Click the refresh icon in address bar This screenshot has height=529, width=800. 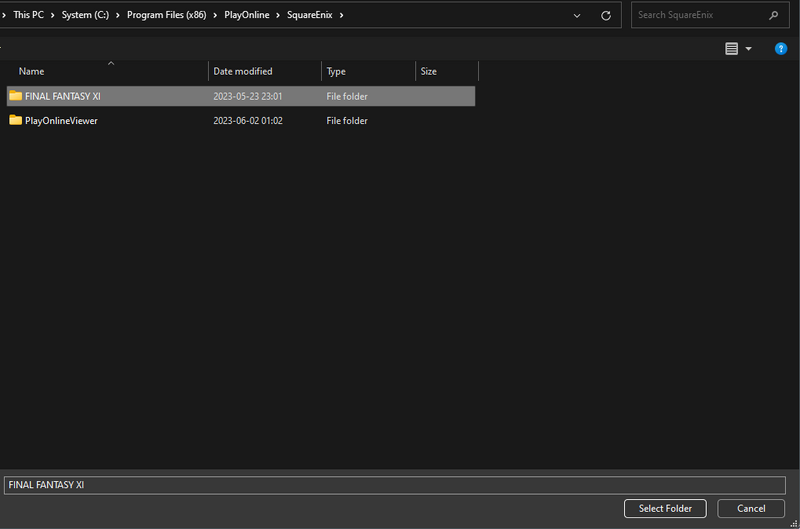tap(606, 16)
